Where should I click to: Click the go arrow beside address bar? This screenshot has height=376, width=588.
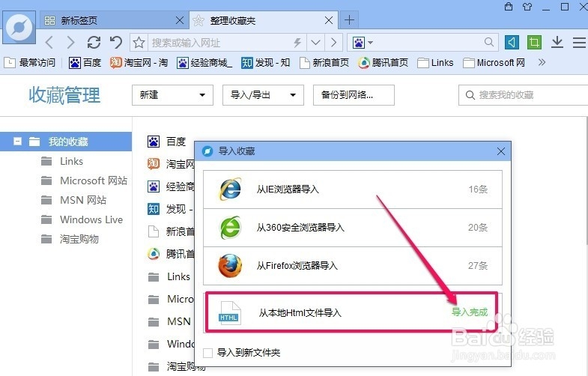333,43
